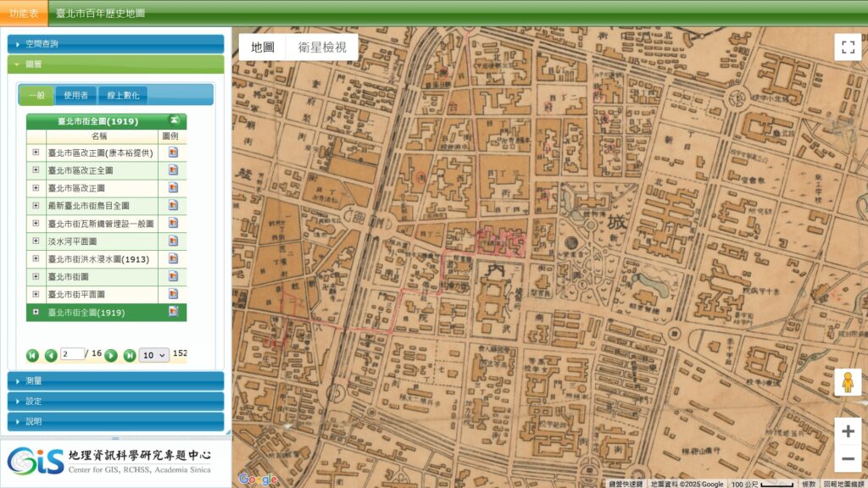
Task: Open legend icon for 臺北市區改正全圖
Action: coord(173,170)
